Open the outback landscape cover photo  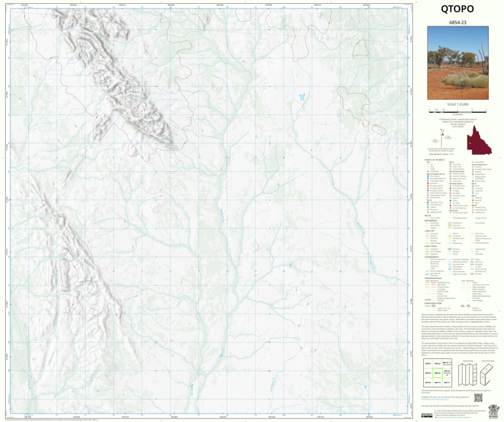(x=457, y=62)
